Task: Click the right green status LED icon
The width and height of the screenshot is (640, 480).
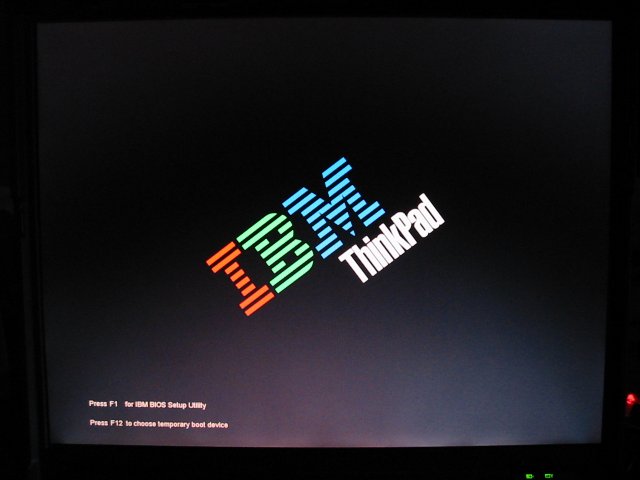Action: click(x=549, y=475)
